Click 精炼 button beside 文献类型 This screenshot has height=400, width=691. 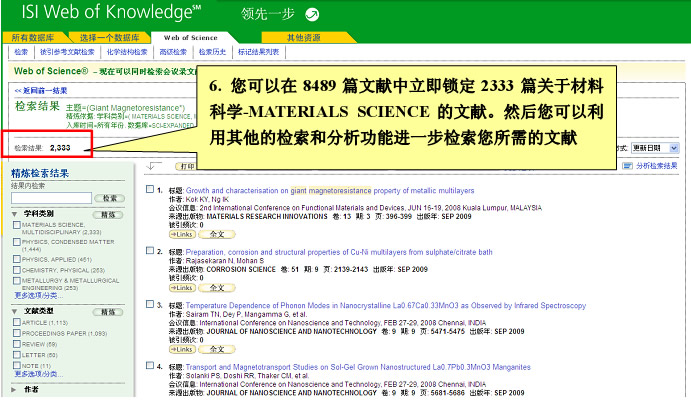(108, 312)
